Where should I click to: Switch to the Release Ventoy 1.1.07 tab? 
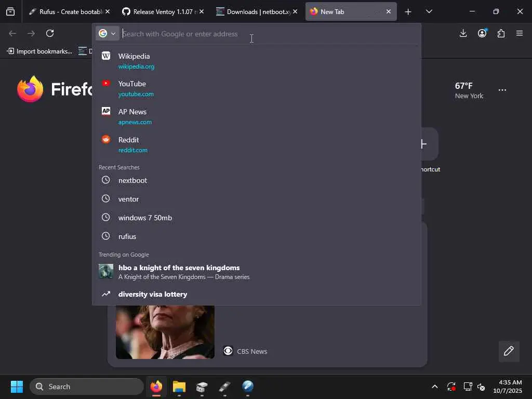[163, 11]
